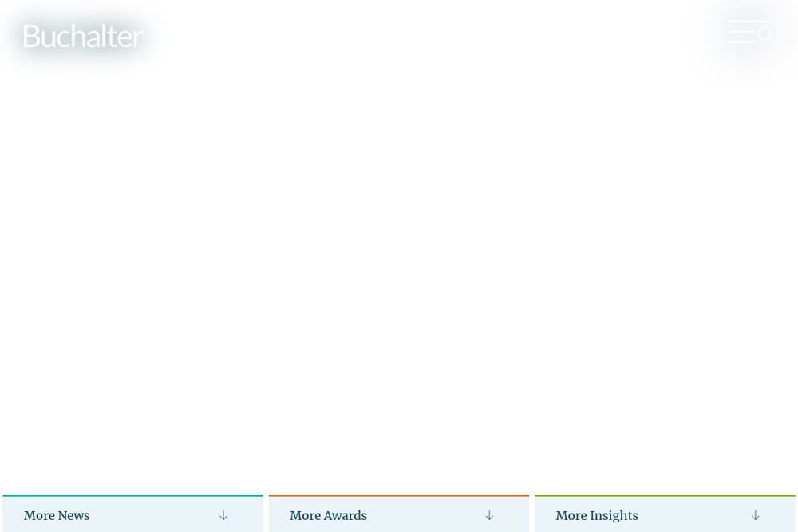Click the blank hero area in page center
Screen dimensions: 798x532
pyautogui.click(x=399, y=265)
